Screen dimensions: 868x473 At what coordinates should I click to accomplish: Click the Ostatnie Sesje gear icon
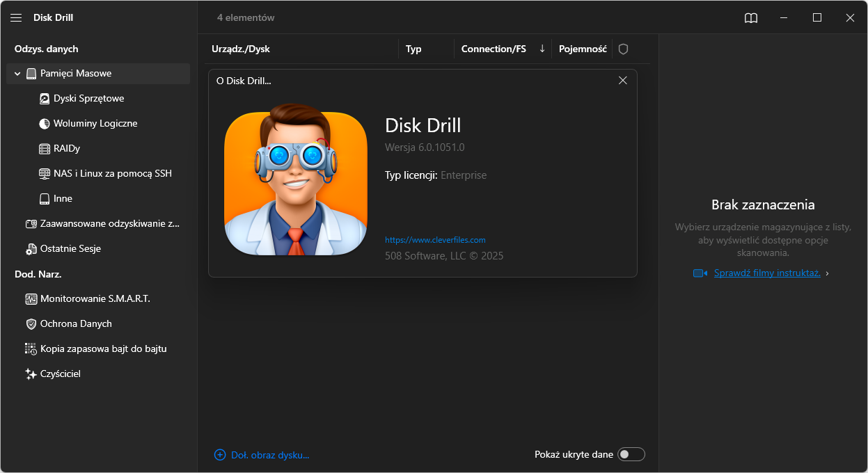[31, 249]
